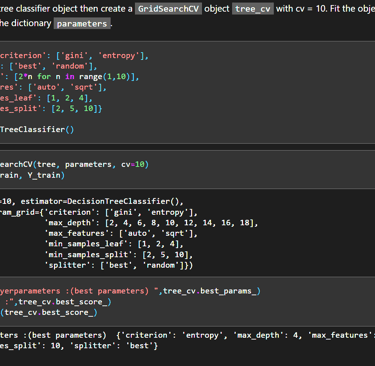Click the 'splitter' line in the output
This screenshot has height=366, width=375.
(x=119, y=265)
